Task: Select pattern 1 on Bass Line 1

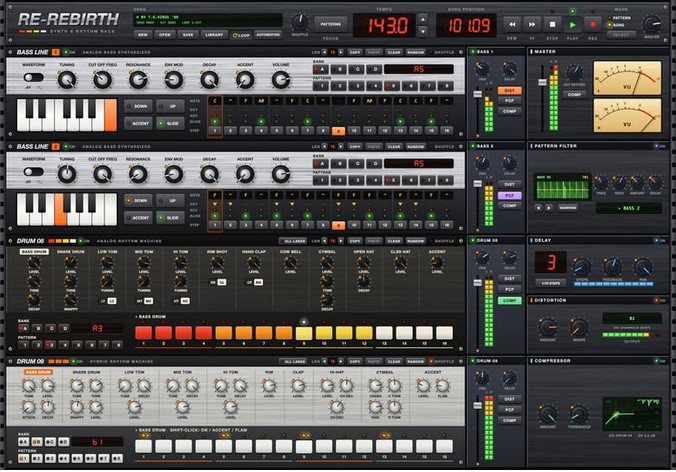Action: [x=321, y=86]
